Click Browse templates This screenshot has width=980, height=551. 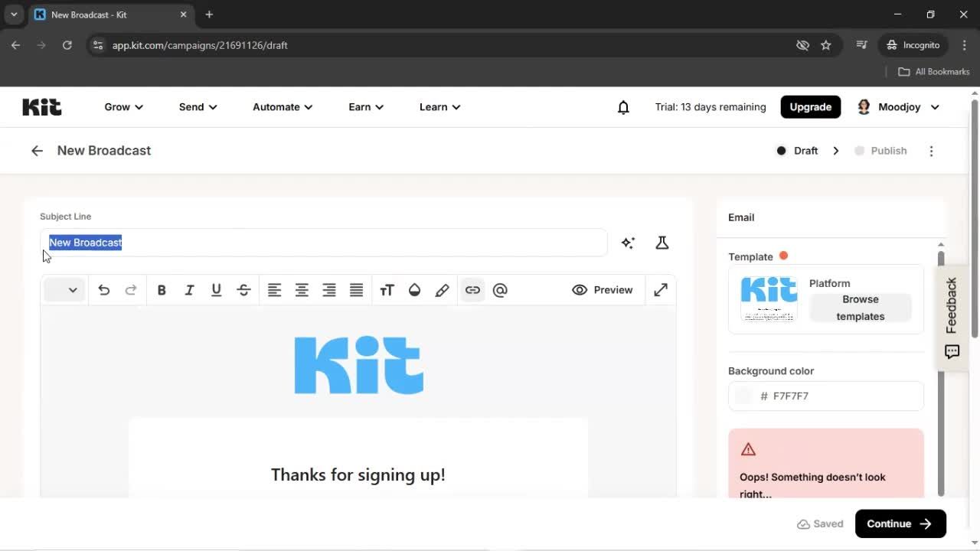point(860,308)
